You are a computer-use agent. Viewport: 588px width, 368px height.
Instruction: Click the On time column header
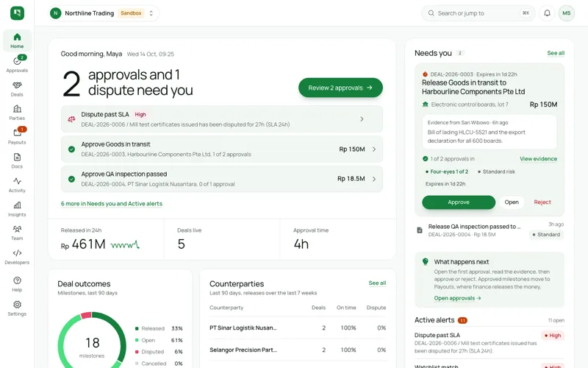tap(346, 308)
